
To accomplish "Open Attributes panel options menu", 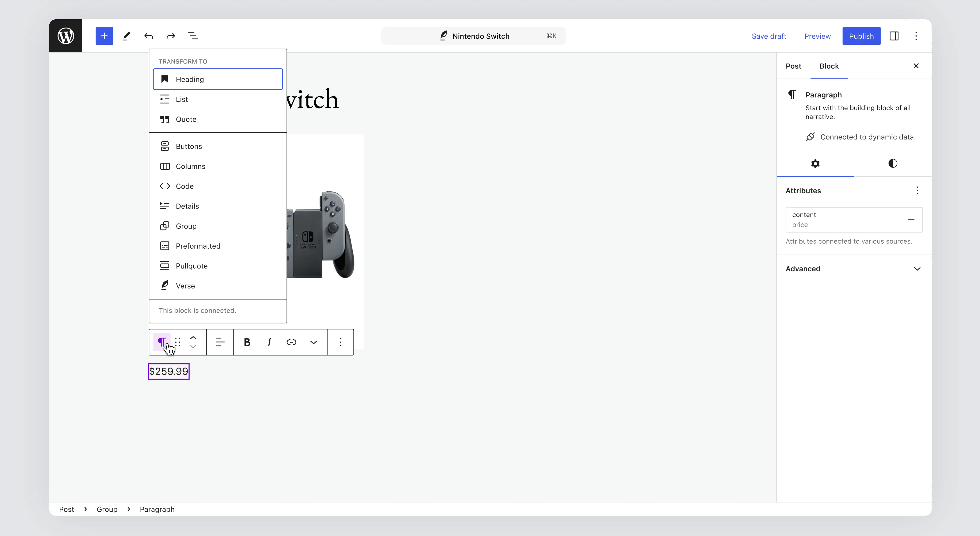I will click(917, 190).
